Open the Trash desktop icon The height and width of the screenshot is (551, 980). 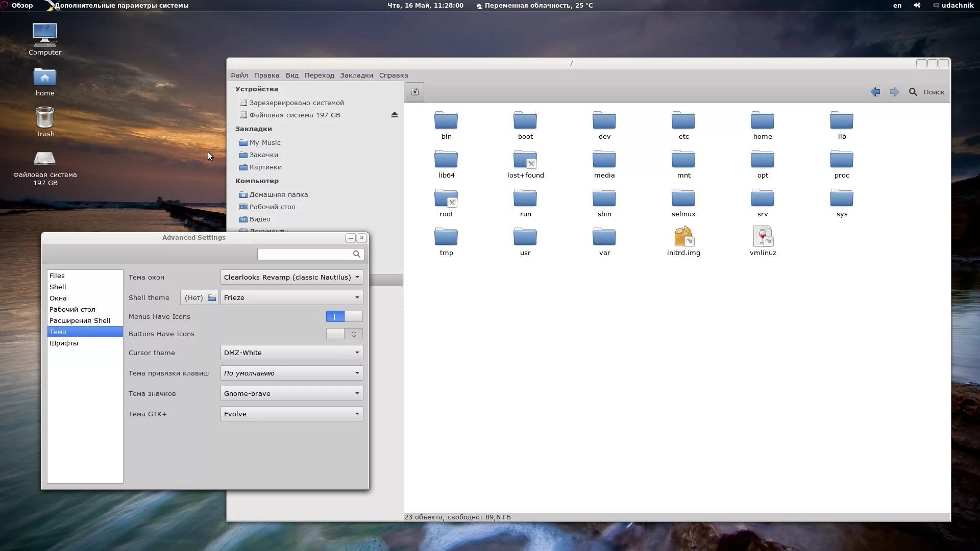(45, 118)
